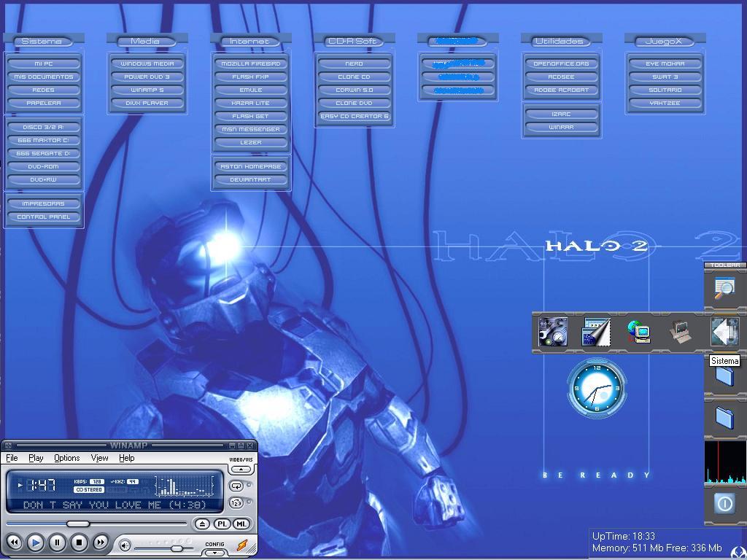Viewport: 747px width, 560px height.
Task: Open the 666 Maxtor C: drive
Action: [43, 141]
